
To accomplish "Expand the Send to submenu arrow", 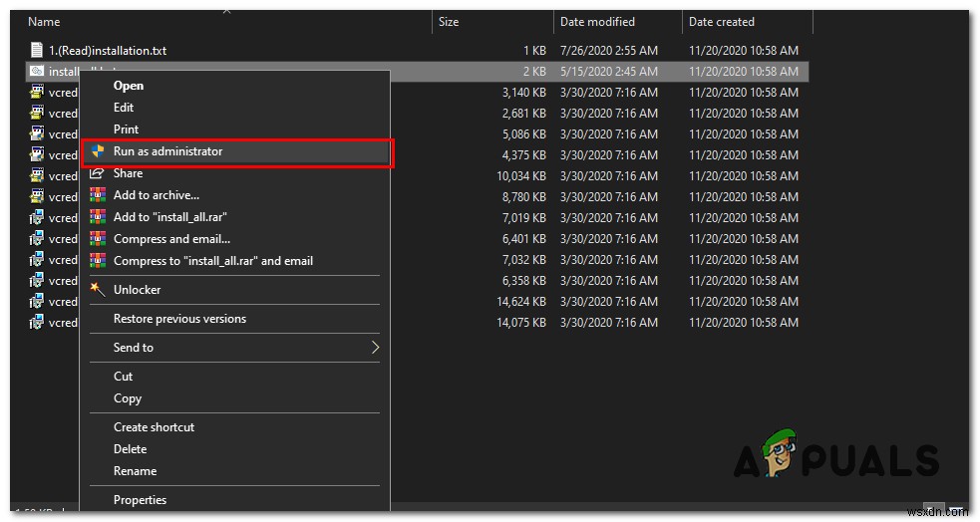I will click(375, 348).
